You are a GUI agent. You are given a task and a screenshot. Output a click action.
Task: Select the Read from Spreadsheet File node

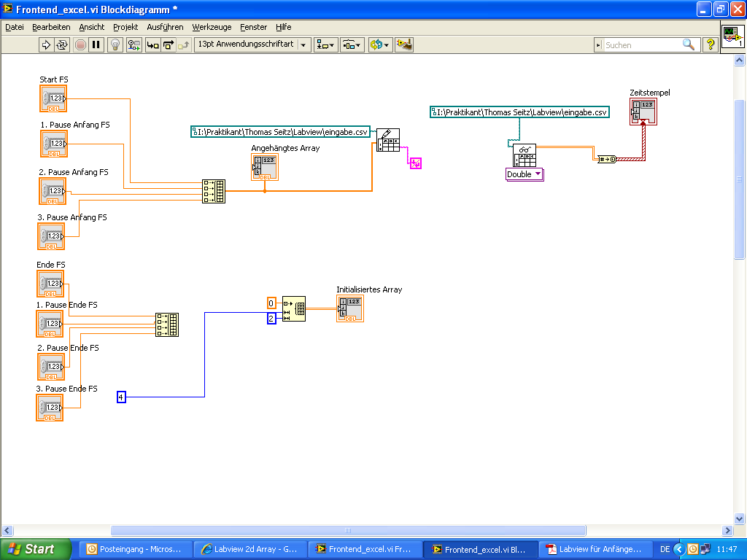pos(525,155)
